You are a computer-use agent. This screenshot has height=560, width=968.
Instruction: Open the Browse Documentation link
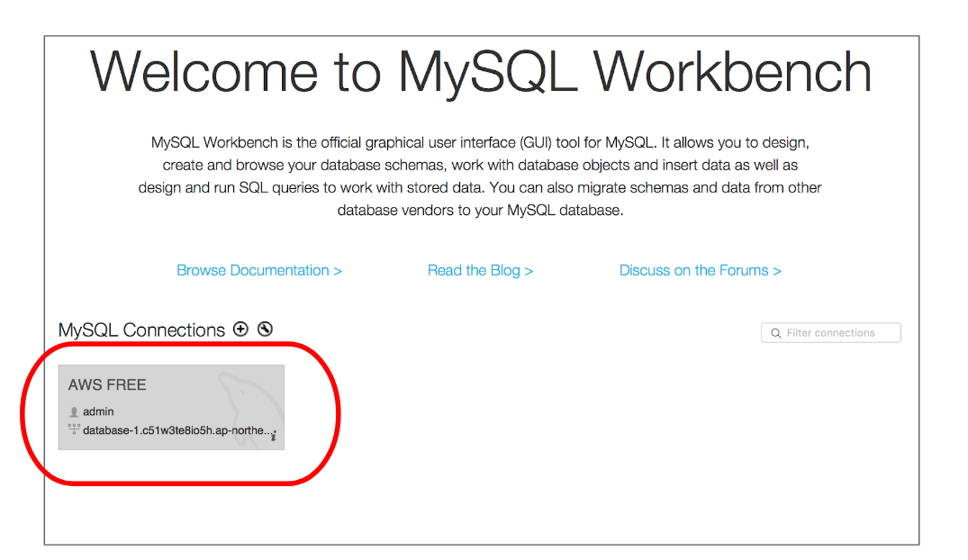click(259, 270)
